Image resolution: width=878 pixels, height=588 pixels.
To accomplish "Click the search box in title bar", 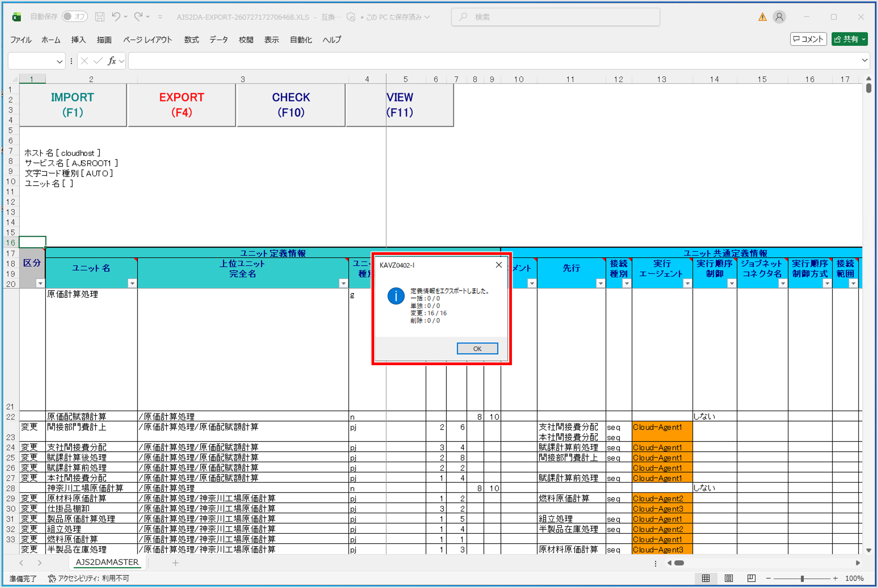I will click(555, 17).
